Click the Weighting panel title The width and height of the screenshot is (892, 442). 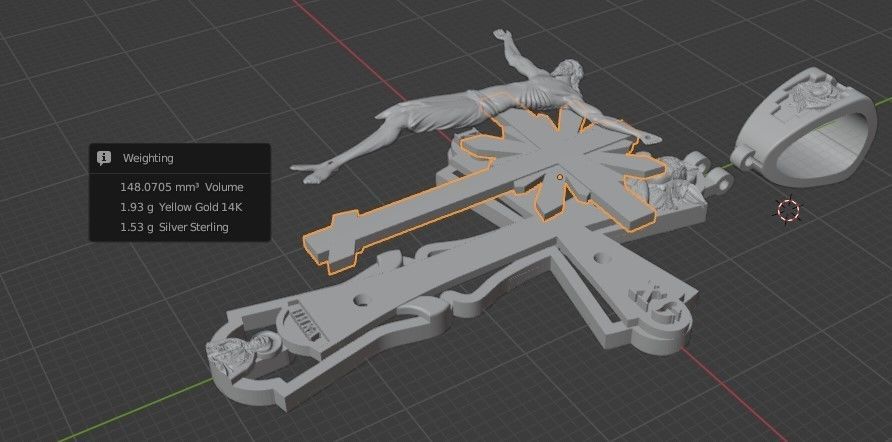point(148,158)
